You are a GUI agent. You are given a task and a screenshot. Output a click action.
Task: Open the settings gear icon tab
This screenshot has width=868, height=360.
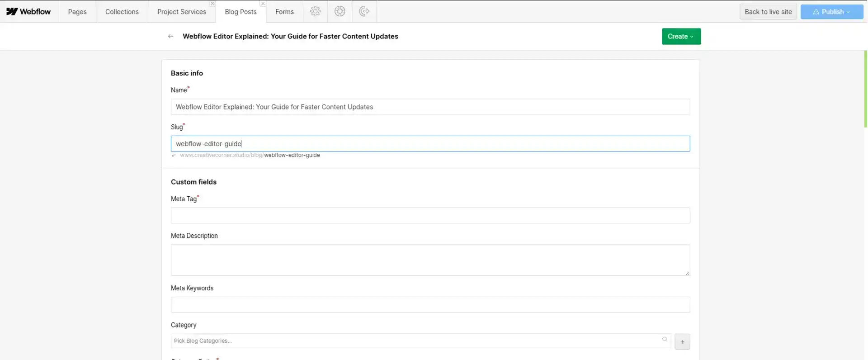point(316,11)
